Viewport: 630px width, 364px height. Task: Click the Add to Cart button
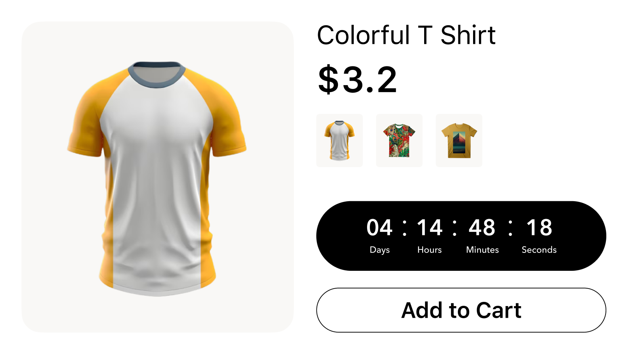pyautogui.click(x=461, y=310)
